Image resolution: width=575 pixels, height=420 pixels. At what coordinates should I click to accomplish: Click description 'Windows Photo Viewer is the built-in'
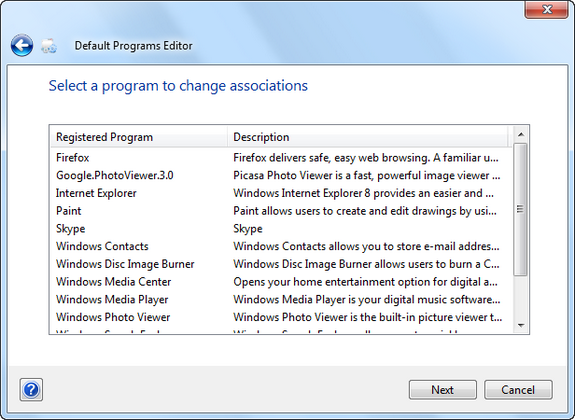(368, 317)
